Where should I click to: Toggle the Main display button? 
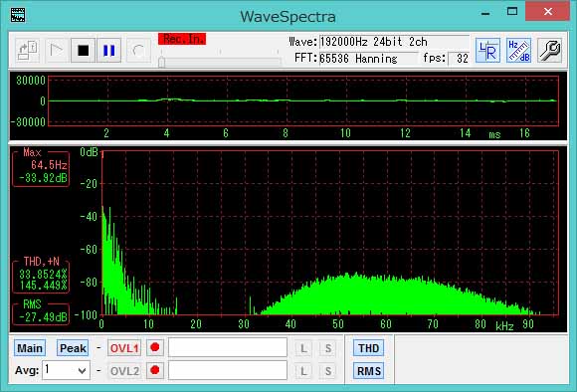tap(30, 348)
